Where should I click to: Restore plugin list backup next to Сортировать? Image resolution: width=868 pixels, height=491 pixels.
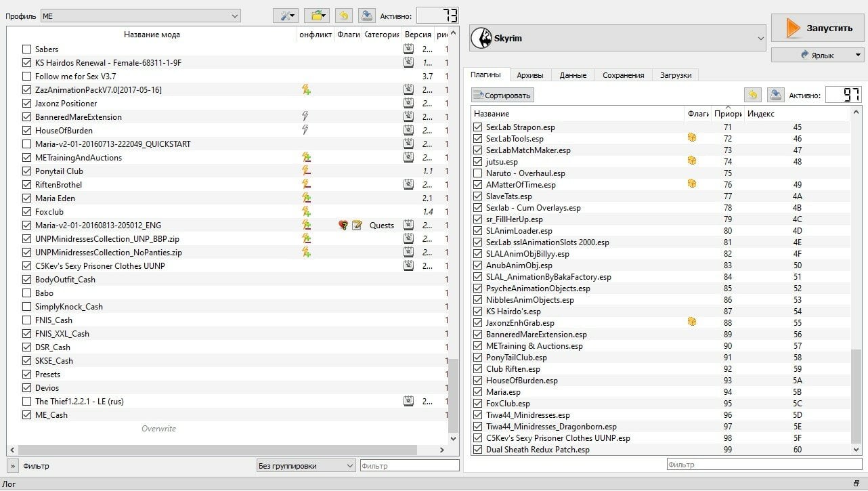(x=752, y=95)
